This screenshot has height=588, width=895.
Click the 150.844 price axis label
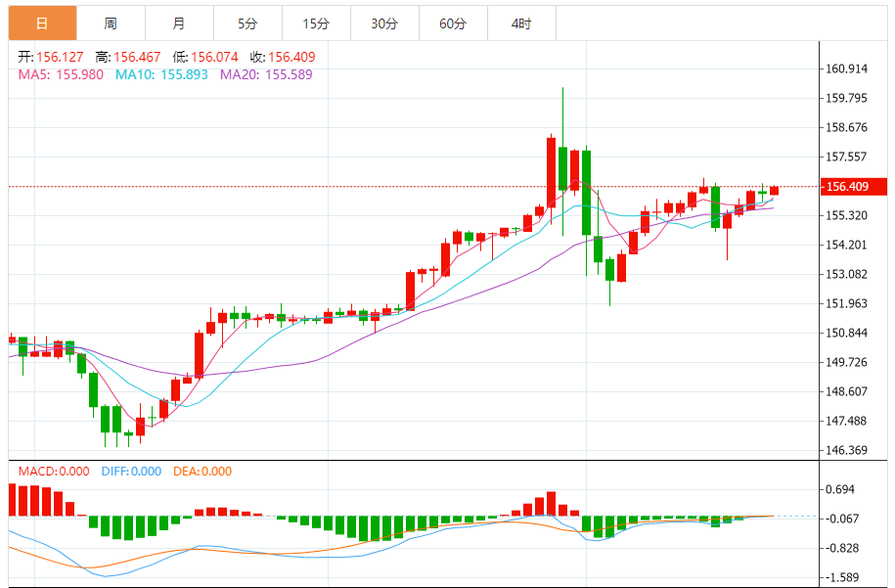pyautogui.click(x=846, y=333)
